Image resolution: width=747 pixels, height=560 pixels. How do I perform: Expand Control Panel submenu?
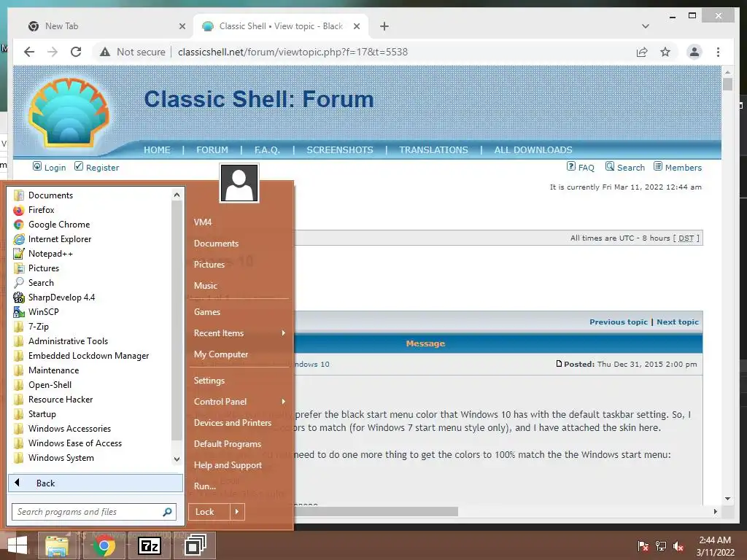click(239, 402)
